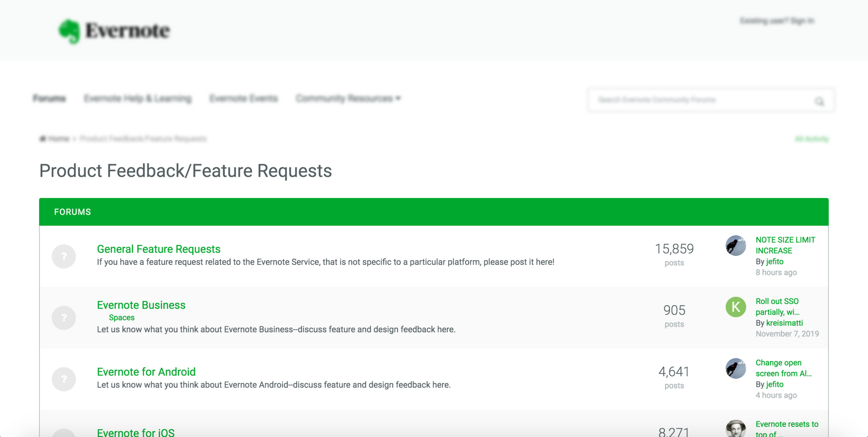Focus the community forums search field
Viewport: 868px width, 437px height.
click(710, 100)
